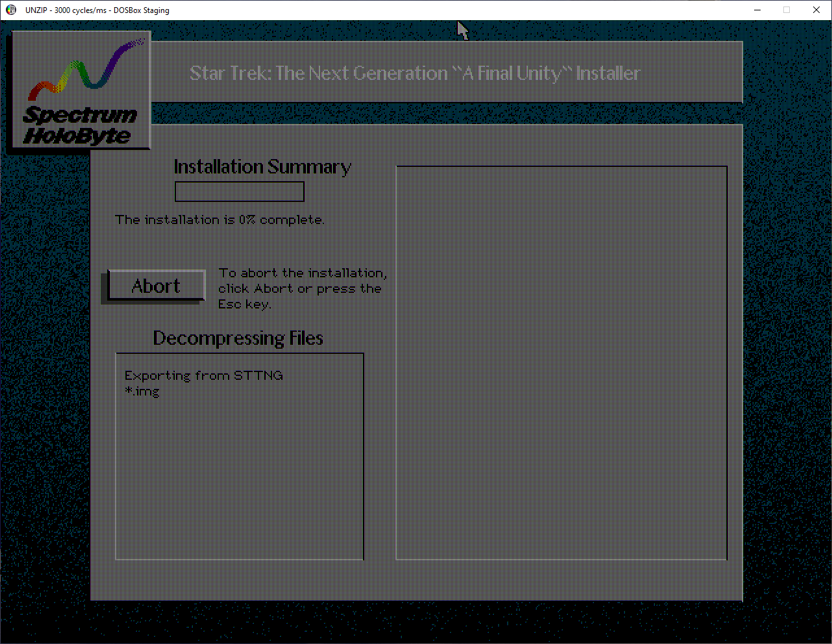Click the "UNZIP - 3000 cycles/ms" window title
Screen dimensions: 832x644
[97, 10]
